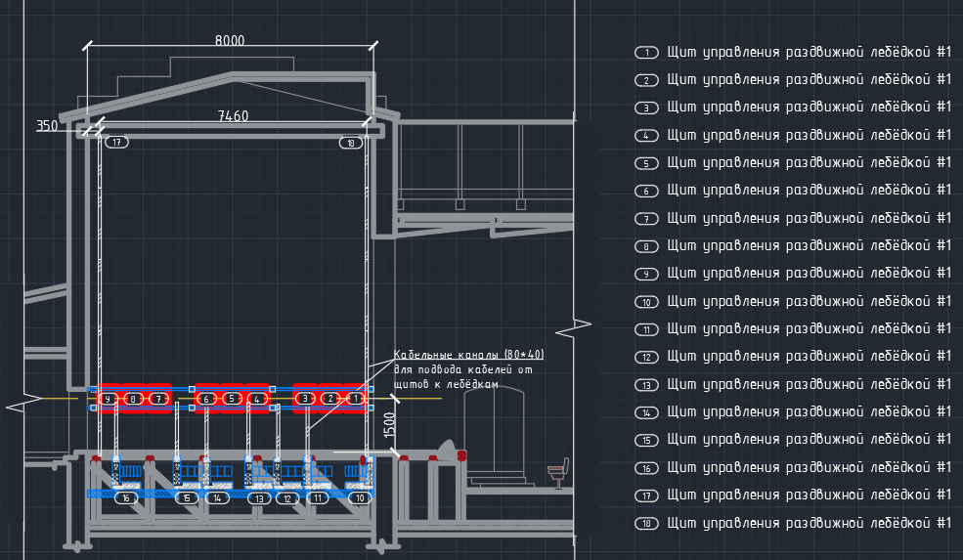The width and height of the screenshot is (963, 560).
Task: Pick red panel tag 1 in the drawing
Action: tap(356, 399)
